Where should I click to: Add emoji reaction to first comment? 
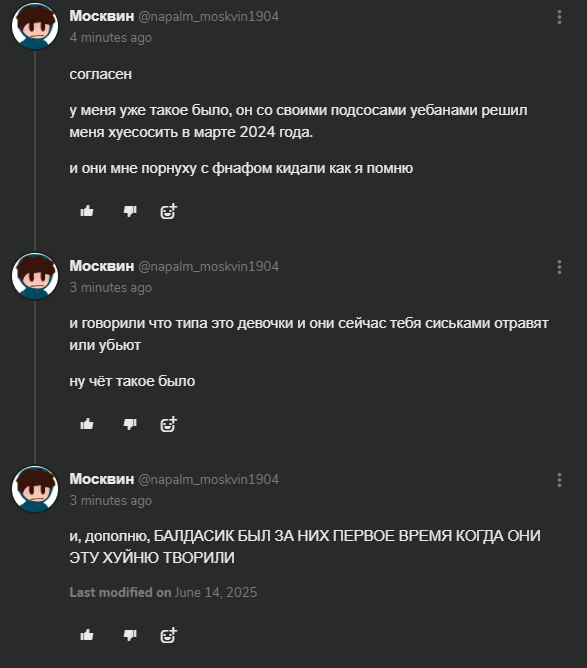point(168,211)
